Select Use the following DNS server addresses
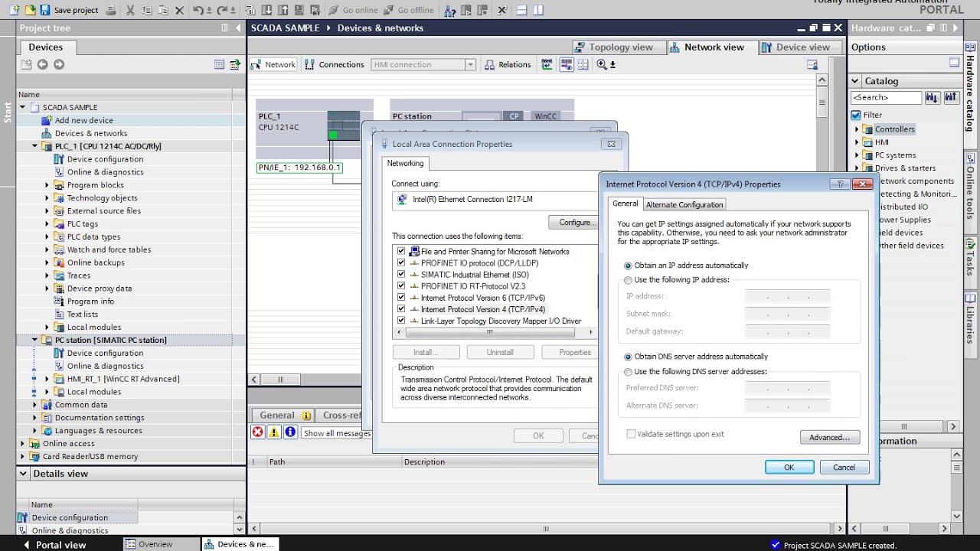Screen dimensions: 980x551 [629, 372]
